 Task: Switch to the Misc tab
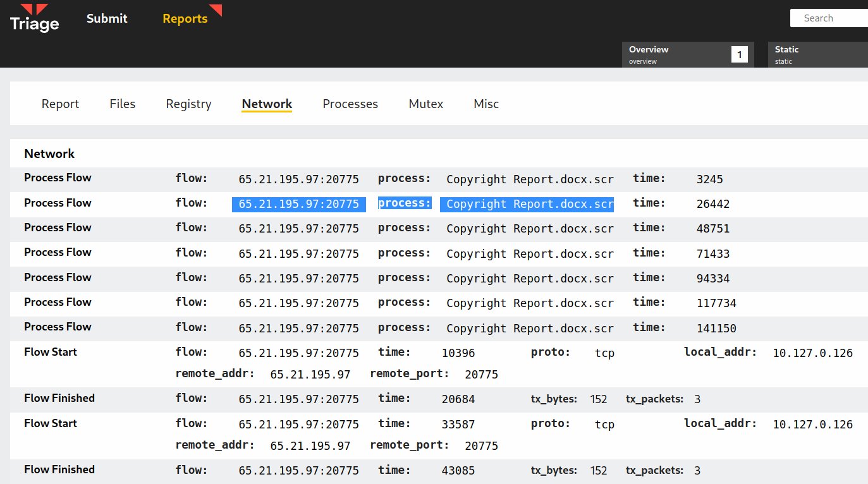pos(486,104)
